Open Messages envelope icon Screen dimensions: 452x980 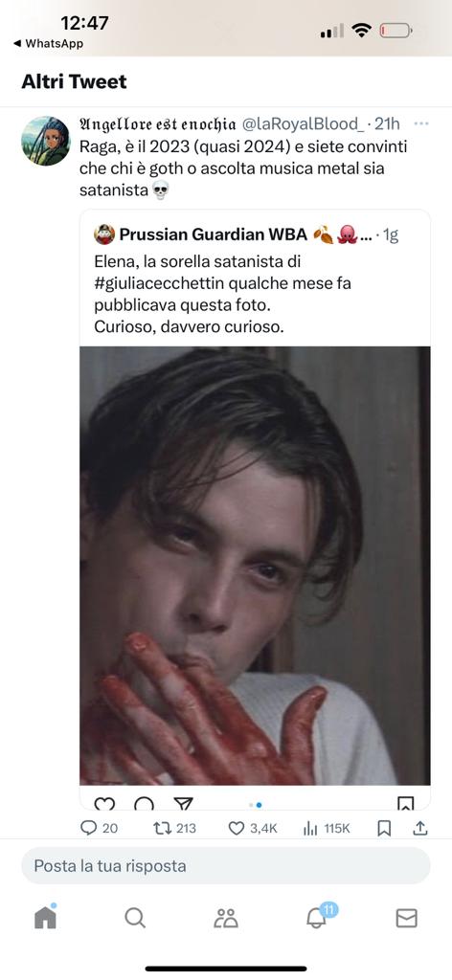point(406,918)
